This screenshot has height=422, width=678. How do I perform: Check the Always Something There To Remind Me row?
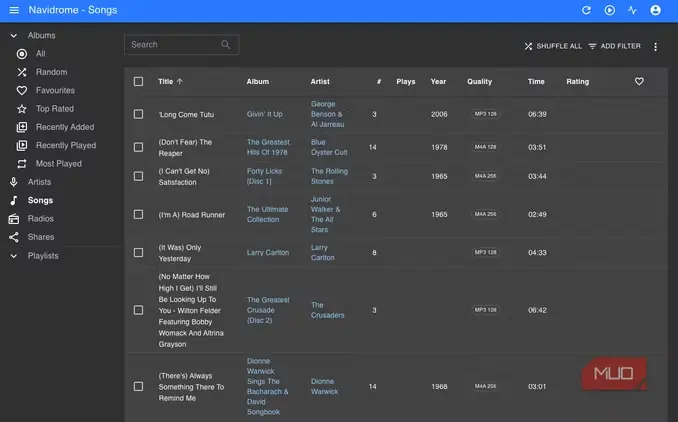138,386
